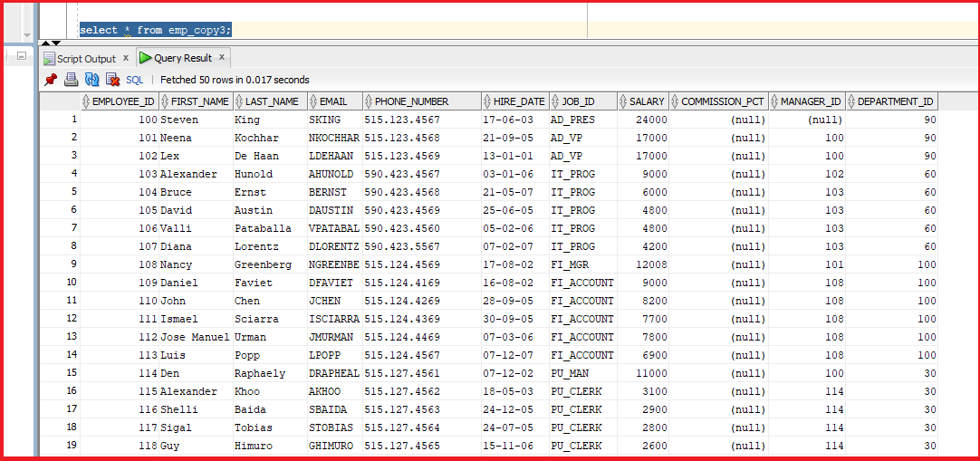
Task: Sort by HIRE_DATE column header
Action: [515, 101]
